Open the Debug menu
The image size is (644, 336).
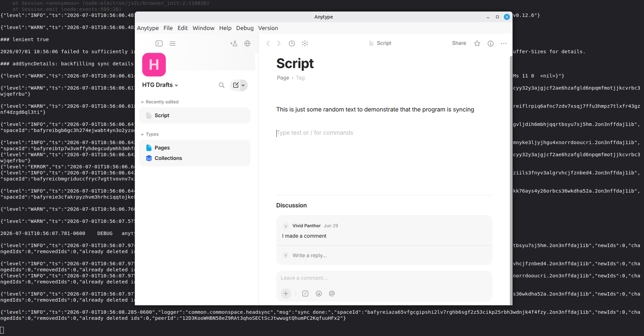coord(245,28)
